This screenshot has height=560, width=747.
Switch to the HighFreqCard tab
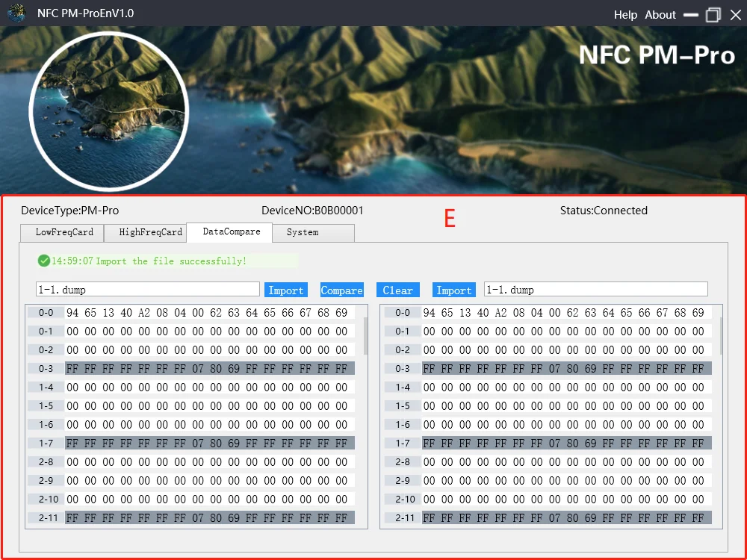pos(146,232)
